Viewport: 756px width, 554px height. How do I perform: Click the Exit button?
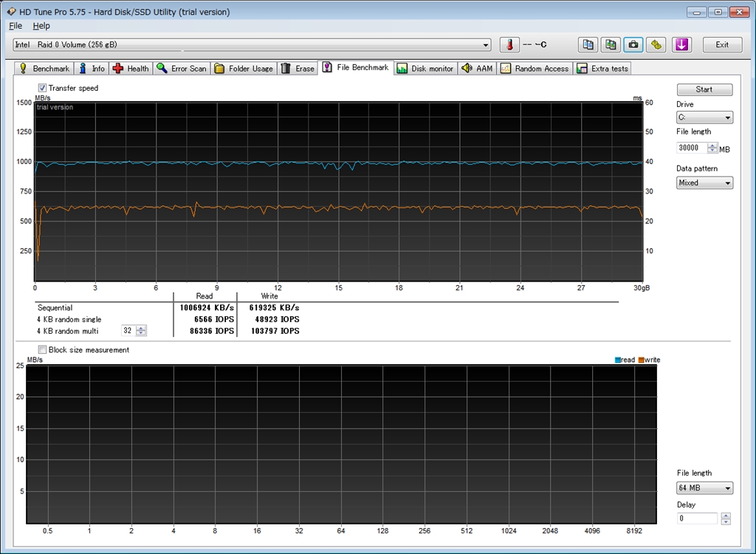coord(722,44)
